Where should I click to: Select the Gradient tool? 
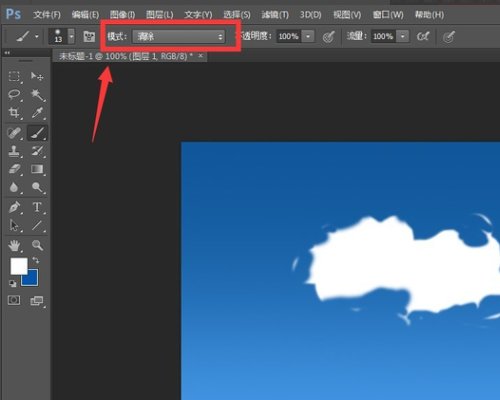37,169
